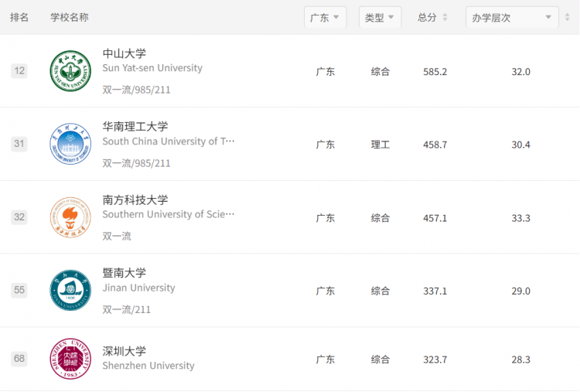Click Shenzhen University crimson seal
The height and width of the screenshot is (392, 580).
coord(70,359)
